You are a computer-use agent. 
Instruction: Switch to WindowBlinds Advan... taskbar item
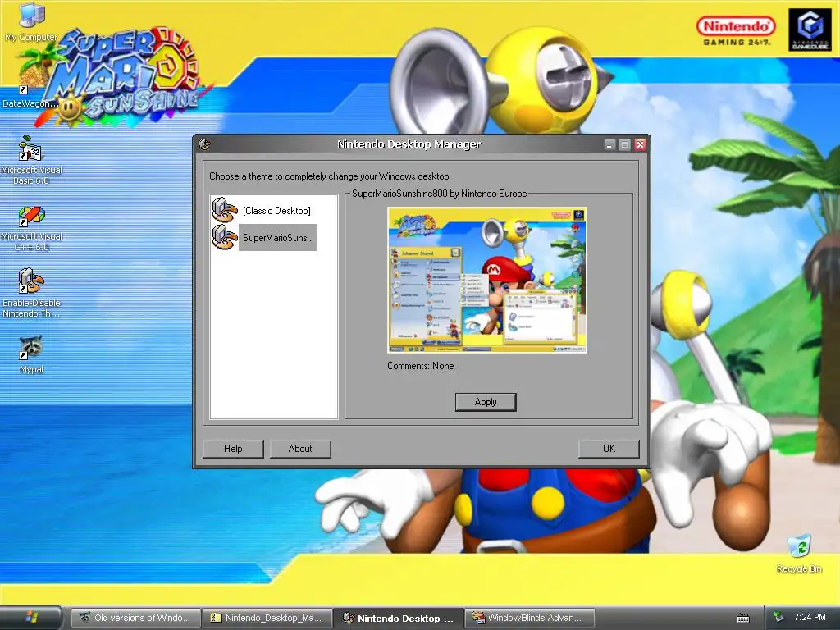coord(530,619)
